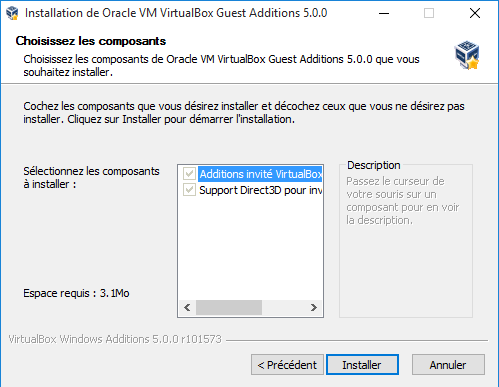Click the installer window title bar text
Screen dimensions: 499x387
pyautogui.click(x=176, y=13)
